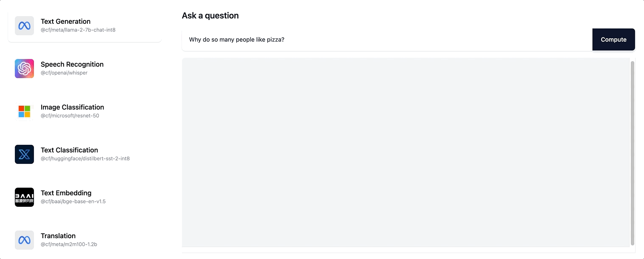Select the Text Generation model tab
The image size is (644, 259).
[84, 25]
